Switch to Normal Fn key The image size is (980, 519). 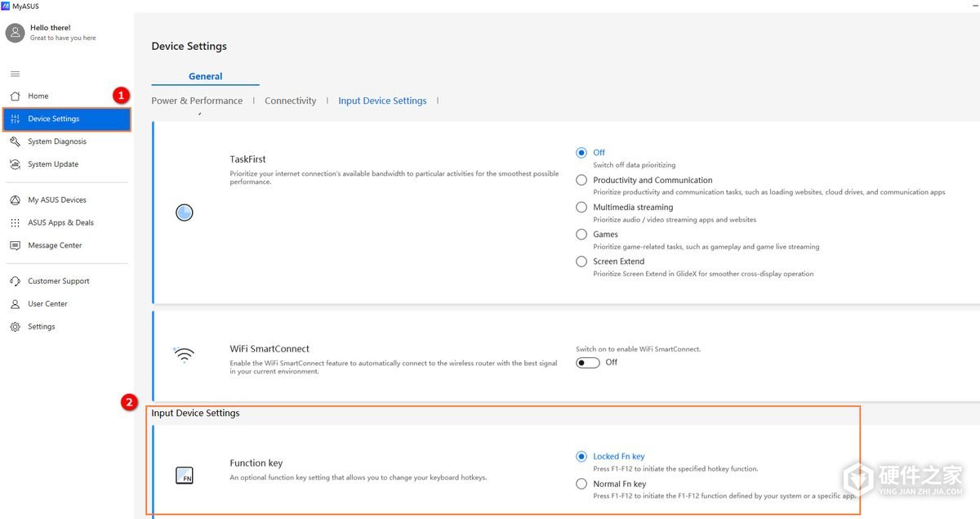pos(581,484)
